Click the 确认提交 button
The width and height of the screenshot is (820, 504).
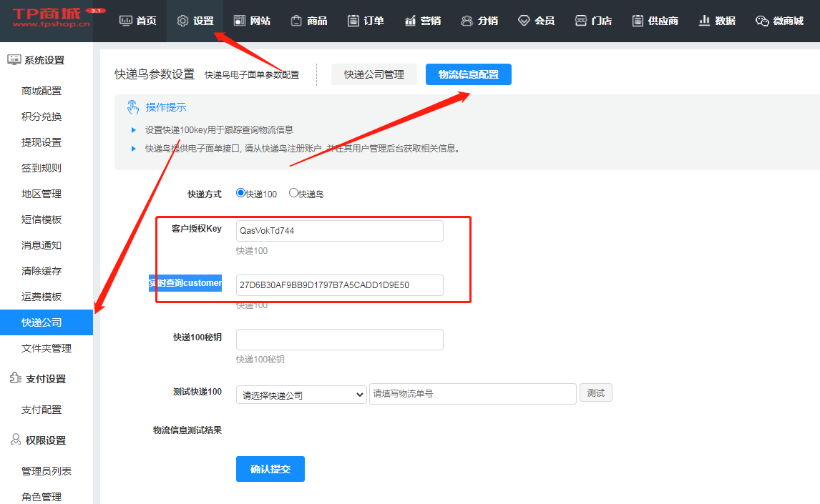click(x=270, y=469)
